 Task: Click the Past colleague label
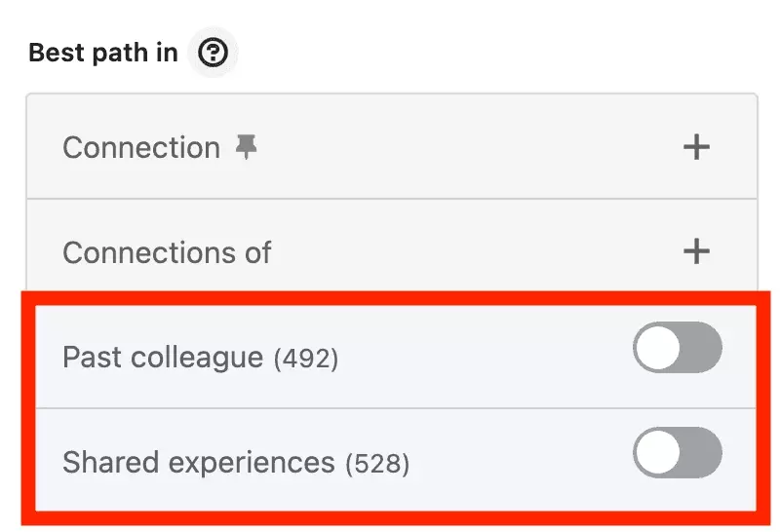(x=163, y=358)
